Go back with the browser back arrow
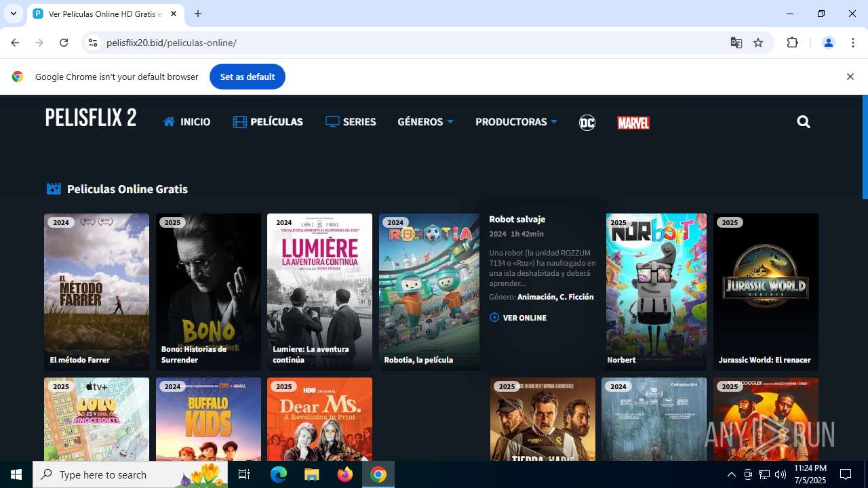Image resolution: width=868 pixels, height=488 pixels. coord(15,43)
